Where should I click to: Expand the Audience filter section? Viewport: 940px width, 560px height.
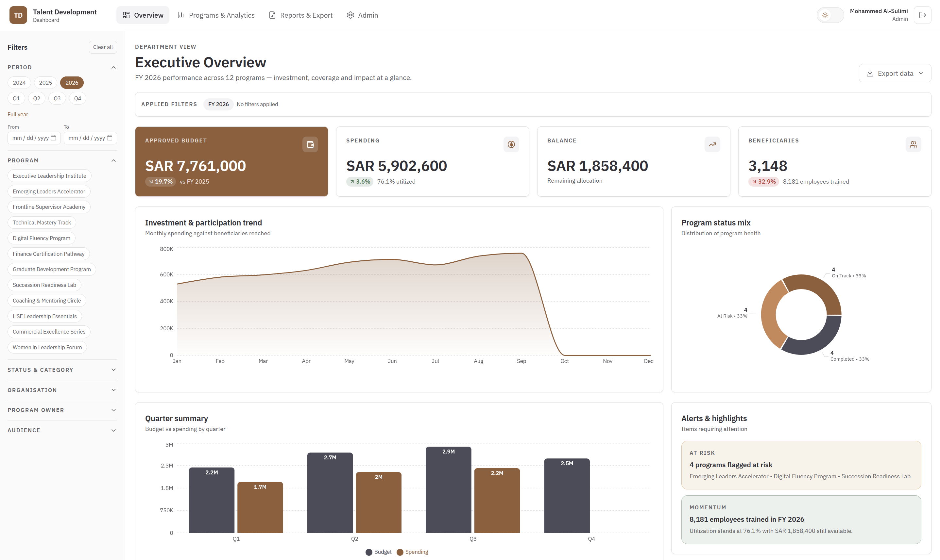62,431
